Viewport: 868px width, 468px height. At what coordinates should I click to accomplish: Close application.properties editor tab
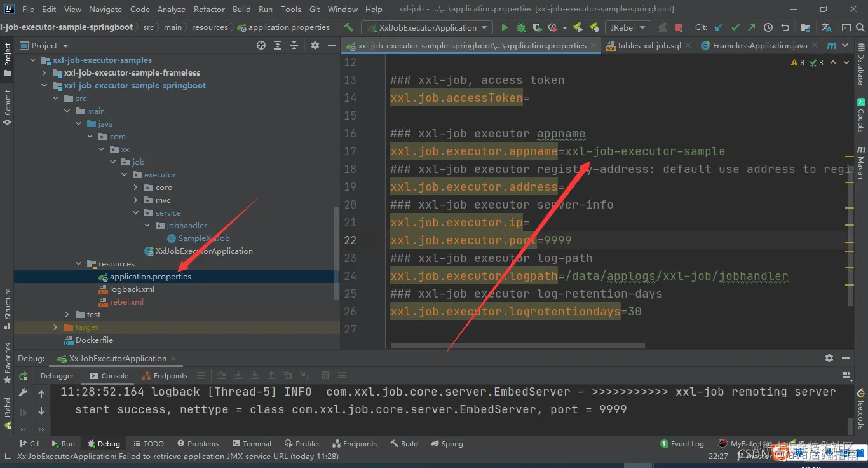(594, 46)
